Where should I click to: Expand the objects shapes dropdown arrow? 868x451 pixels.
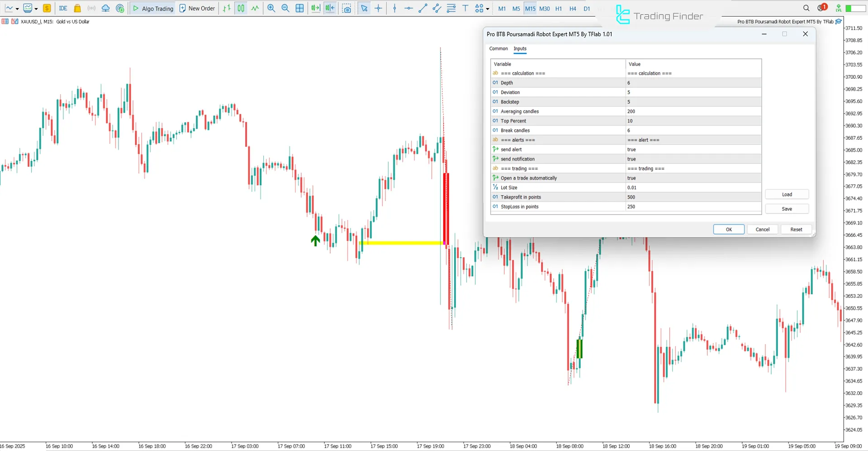pyautogui.click(x=488, y=9)
